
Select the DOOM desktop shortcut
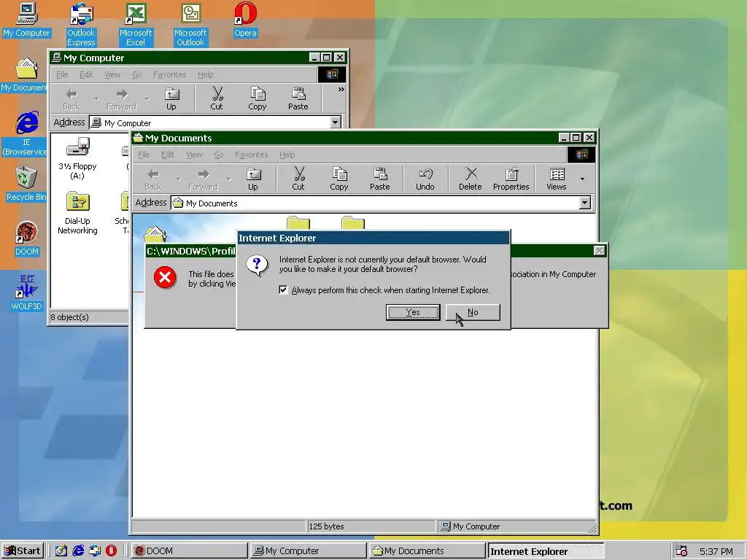point(26,238)
